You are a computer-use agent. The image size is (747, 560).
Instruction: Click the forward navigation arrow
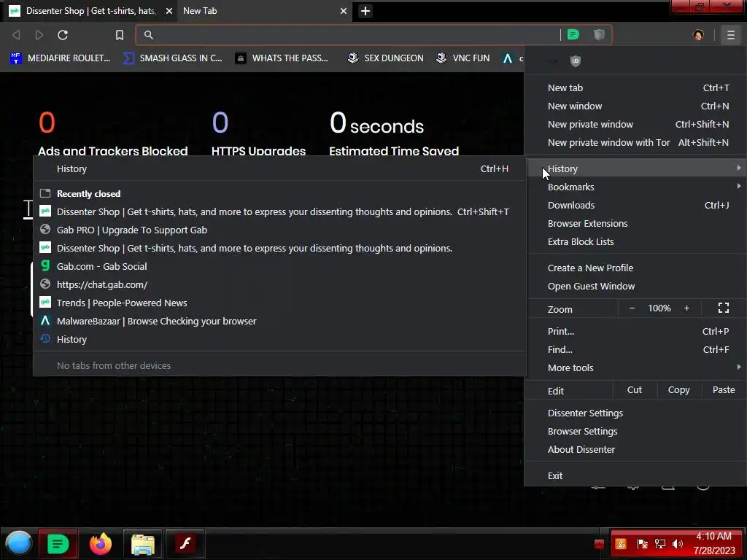coord(39,35)
